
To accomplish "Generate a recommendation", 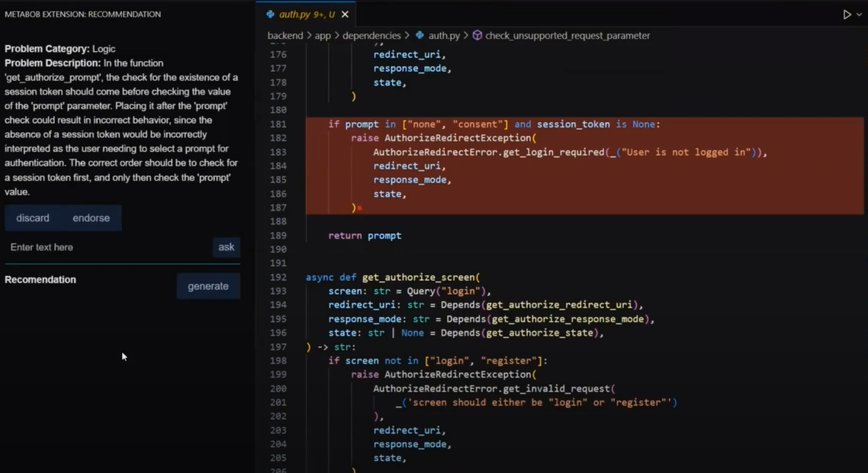I will (208, 286).
